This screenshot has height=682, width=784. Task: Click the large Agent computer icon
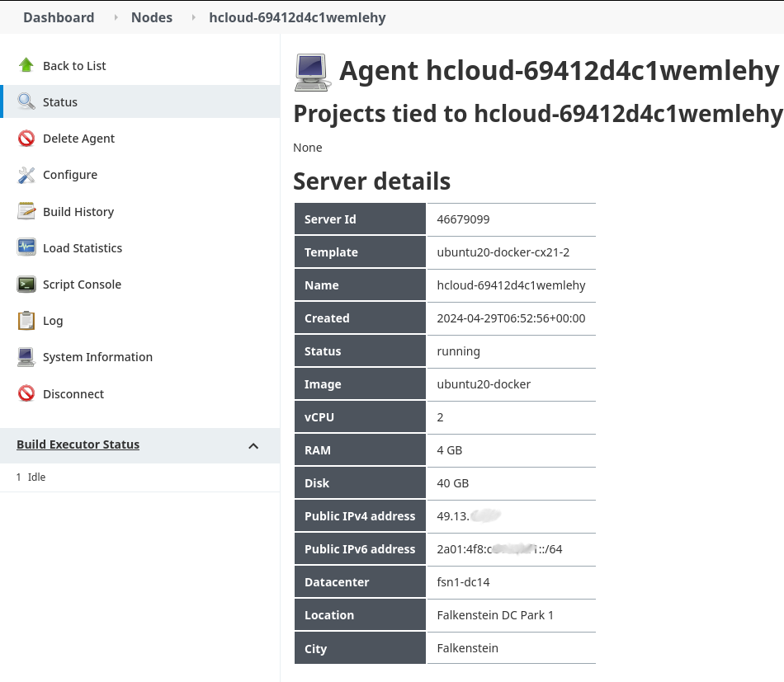coord(313,73)
